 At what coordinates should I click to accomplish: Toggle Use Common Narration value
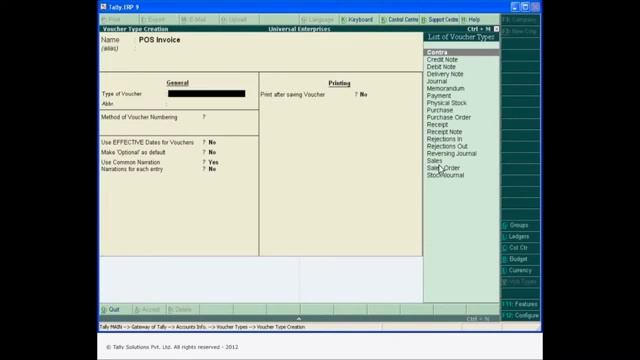(x=213, y=162)
